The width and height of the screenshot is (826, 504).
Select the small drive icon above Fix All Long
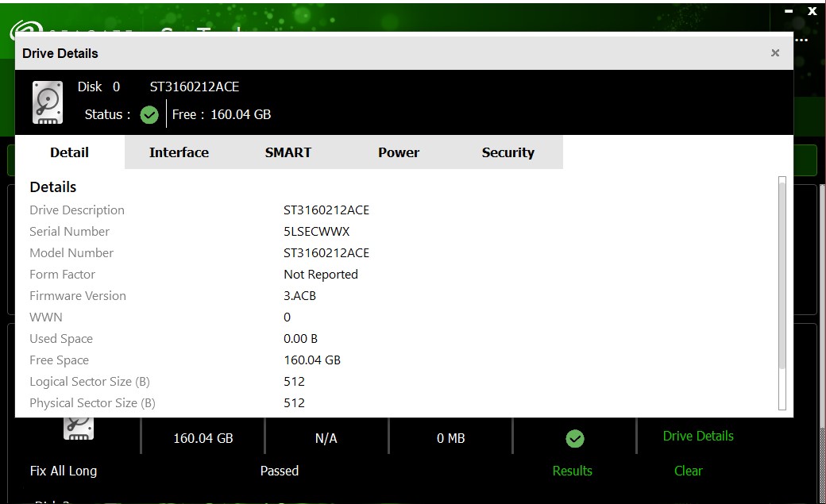click(x=78, y=429)
